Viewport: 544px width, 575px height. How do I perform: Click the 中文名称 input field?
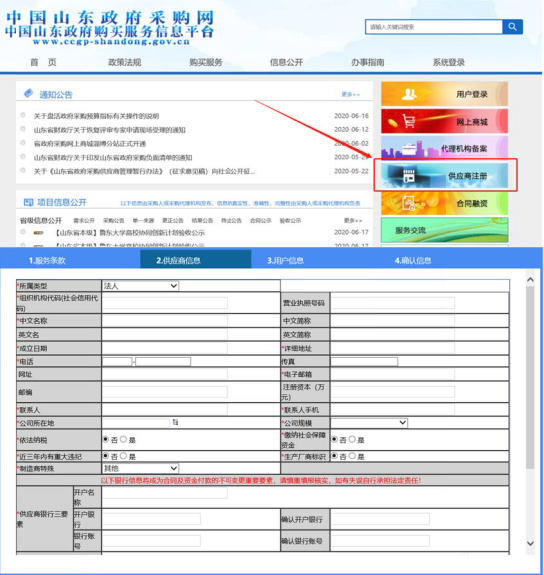(165, 321)
